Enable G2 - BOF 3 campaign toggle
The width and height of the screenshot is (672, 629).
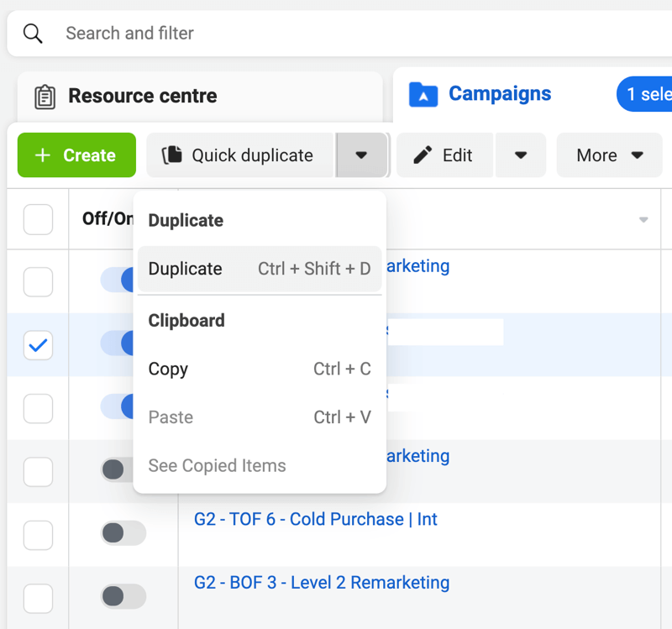(x=123, y=596)
